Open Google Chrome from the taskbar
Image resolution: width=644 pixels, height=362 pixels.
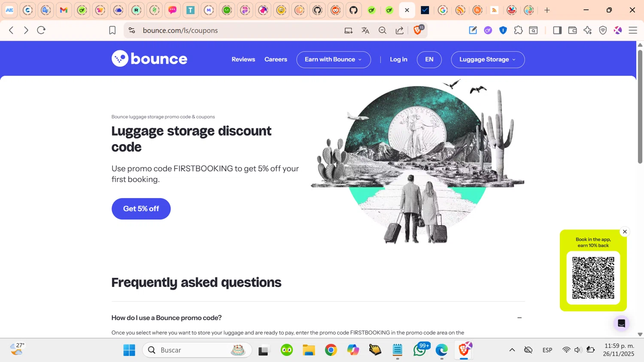pyautogui.click(x=331, y=350)
